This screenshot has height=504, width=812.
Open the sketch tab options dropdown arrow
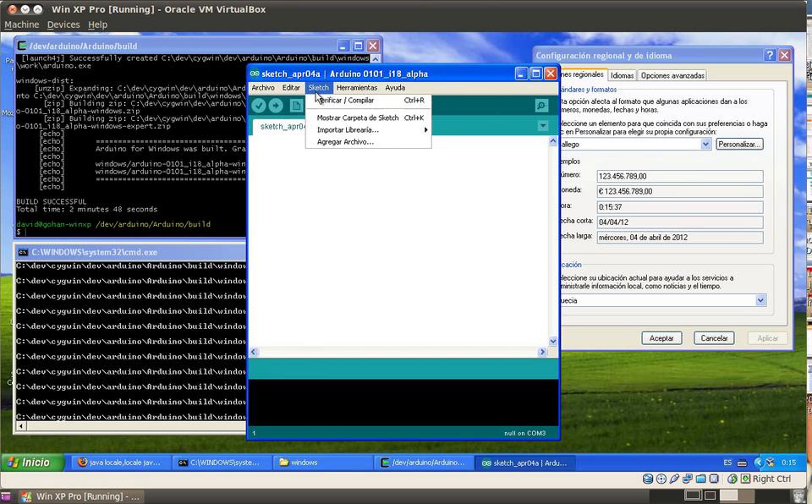543,126
